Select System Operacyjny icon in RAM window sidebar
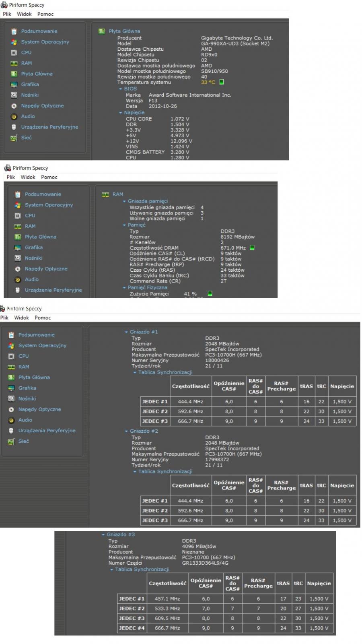Image resolution: width=362 pixels, height=644 pixels. pyautogui.click(x=18, y=205)
